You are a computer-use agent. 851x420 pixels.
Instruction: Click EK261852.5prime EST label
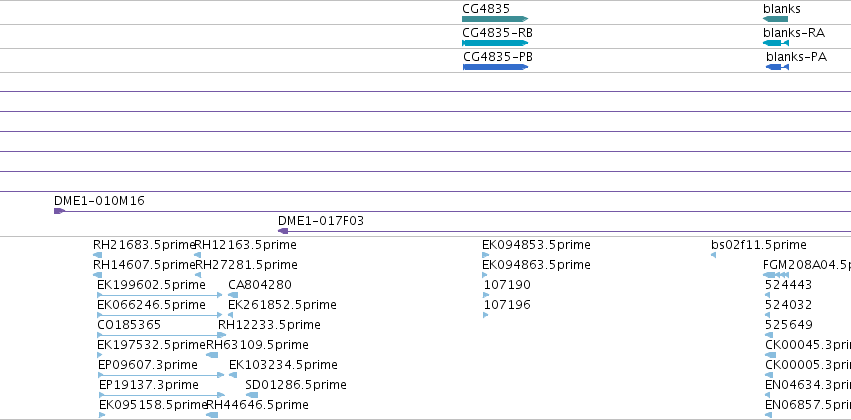click(282, 305)
